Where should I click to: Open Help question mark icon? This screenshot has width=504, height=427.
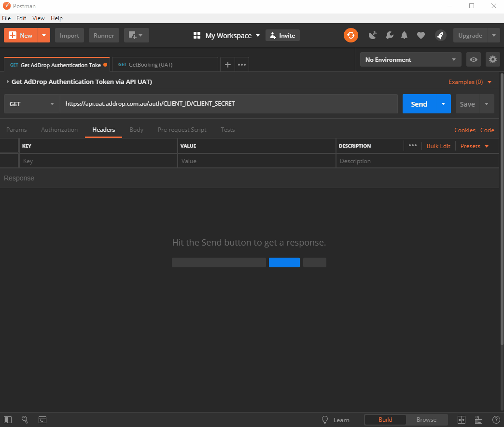496,420
